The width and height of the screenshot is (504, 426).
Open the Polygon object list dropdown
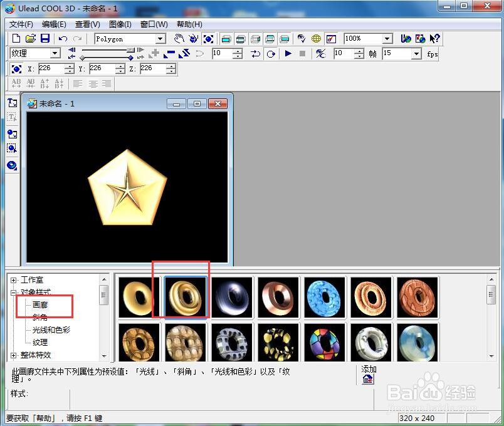160,39
